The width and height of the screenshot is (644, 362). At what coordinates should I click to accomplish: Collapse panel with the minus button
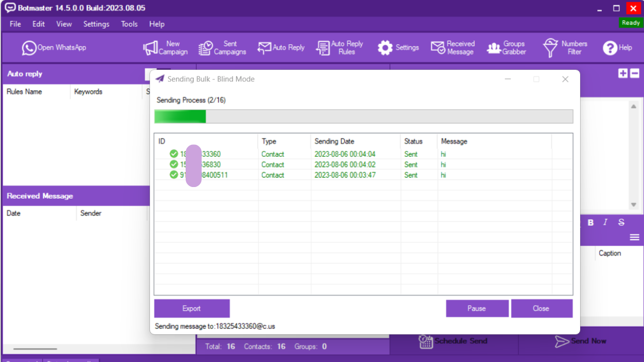[x=635, y=73]
